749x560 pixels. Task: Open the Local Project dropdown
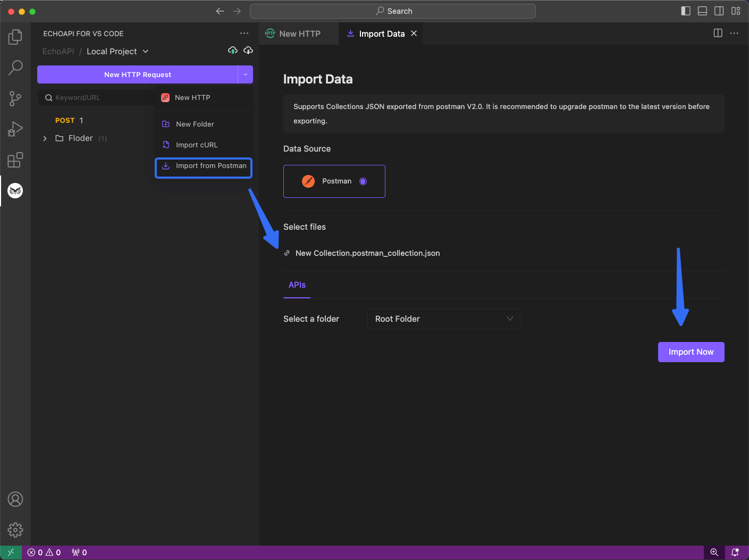pos(117,52)
